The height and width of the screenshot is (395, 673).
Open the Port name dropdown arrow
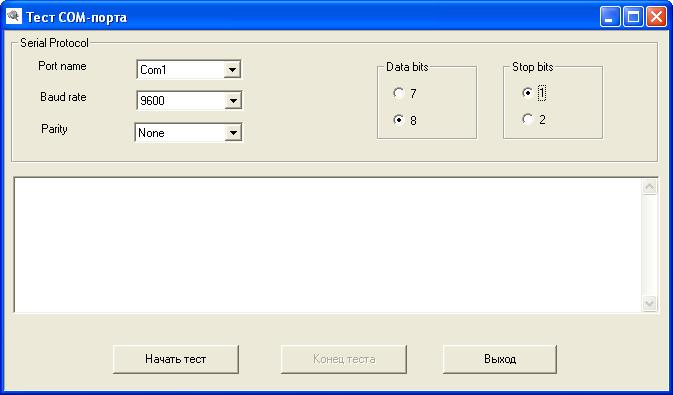(232, 70)
